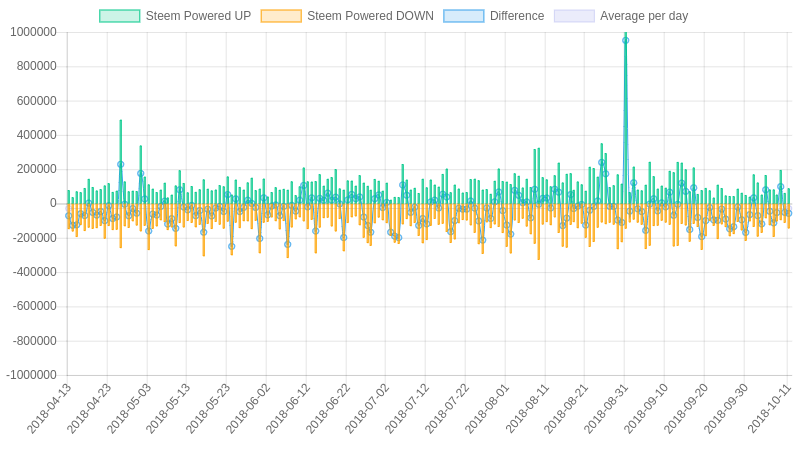
Task: Click the blue Difference legend swatch
Action: point(464,16)
